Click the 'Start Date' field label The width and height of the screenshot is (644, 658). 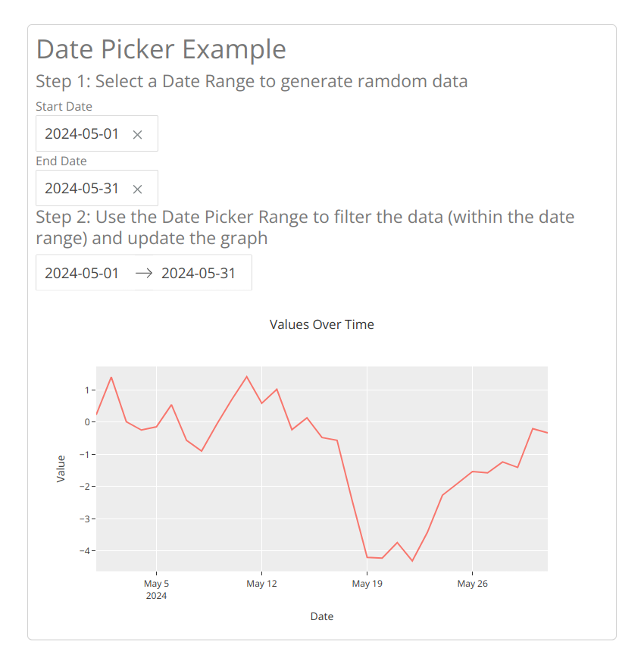[x=64, y=107]
